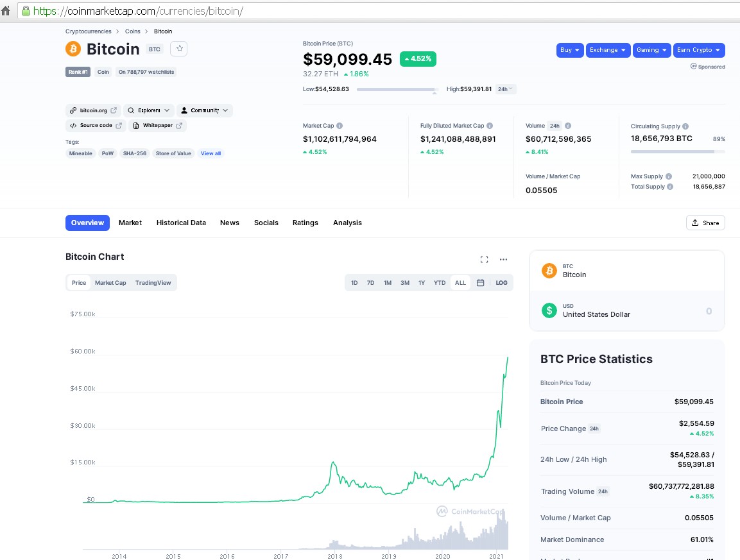This screenshot has width=740, height=560.
Task: Open the chart more options ellipsis
Action: [504, 260]
